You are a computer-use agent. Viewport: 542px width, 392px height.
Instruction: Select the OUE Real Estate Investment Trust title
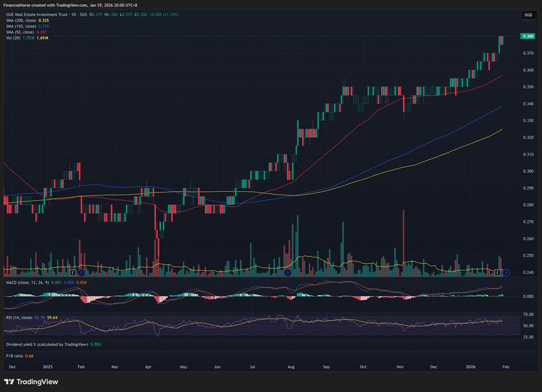pos(42,14)
